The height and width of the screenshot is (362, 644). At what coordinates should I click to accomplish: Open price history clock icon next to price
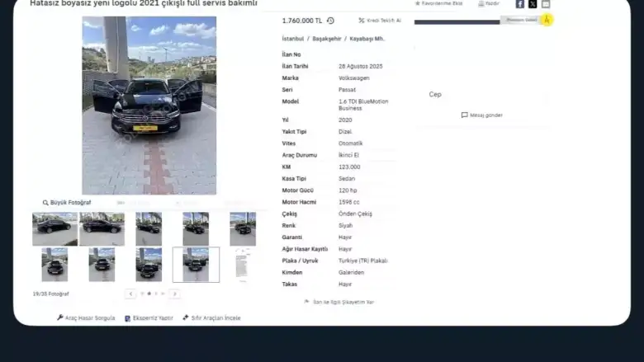pyautogui.click(x=330, y=21)
